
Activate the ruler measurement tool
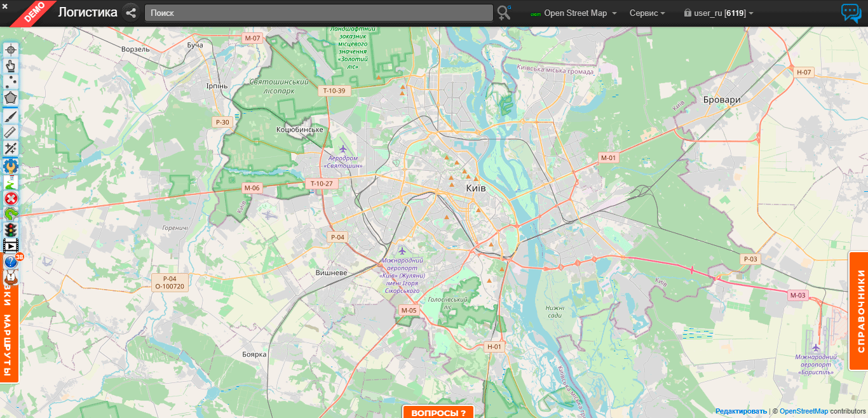click(11, 131)
